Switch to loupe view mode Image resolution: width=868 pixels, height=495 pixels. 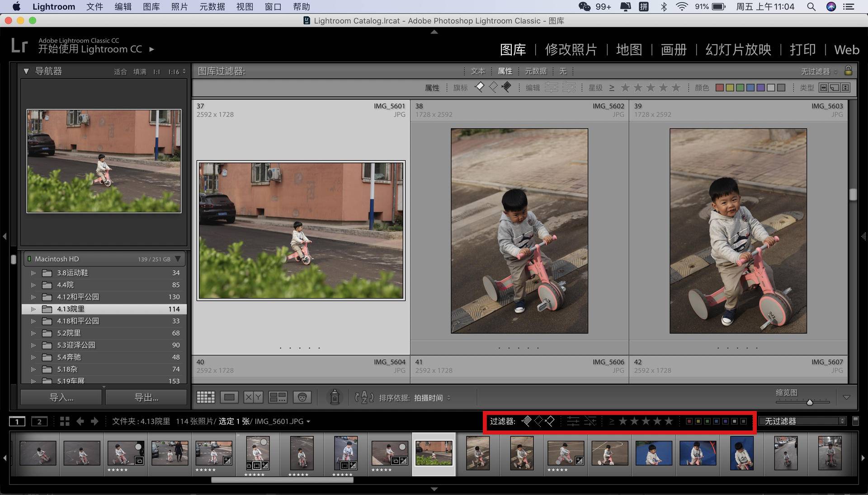pos(229,397)
